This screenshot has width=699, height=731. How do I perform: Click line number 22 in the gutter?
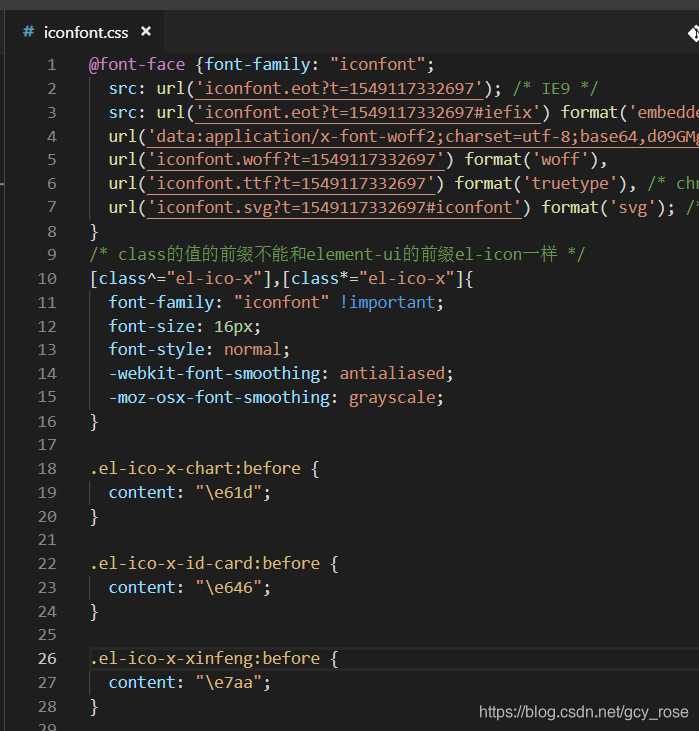(x=47, y=564)
